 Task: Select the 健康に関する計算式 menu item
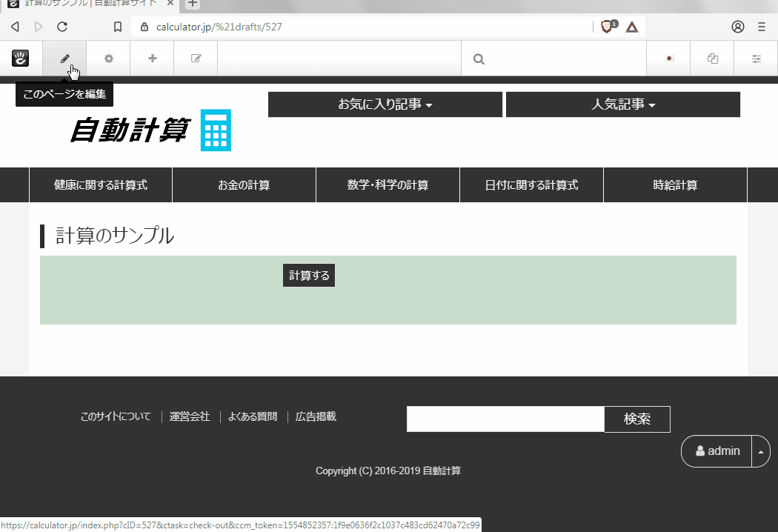101,185
